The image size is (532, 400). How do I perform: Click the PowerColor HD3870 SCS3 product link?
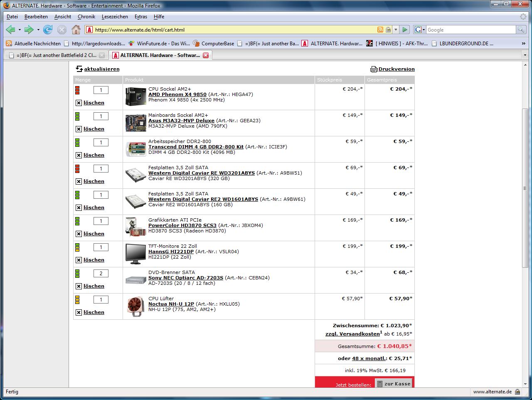182,225
